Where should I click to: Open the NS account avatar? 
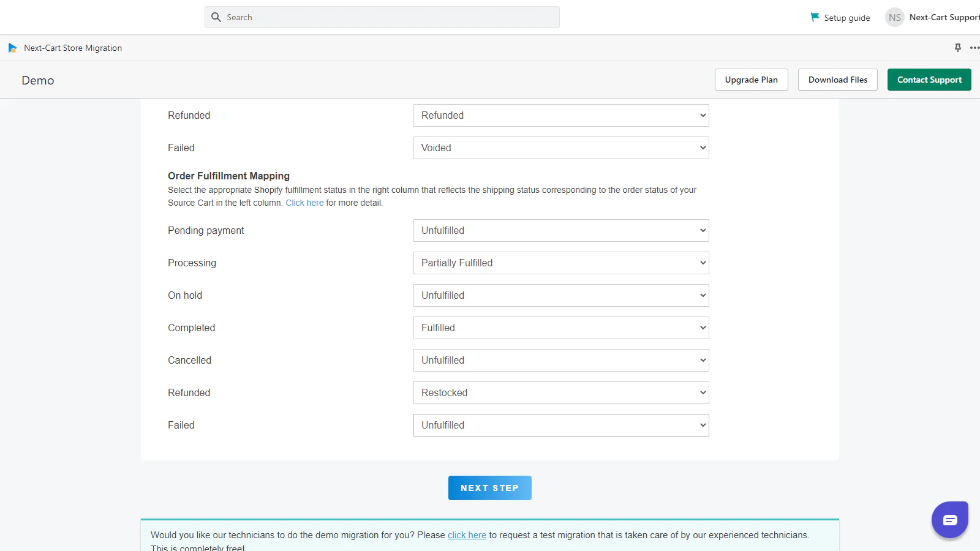(894, 17)
